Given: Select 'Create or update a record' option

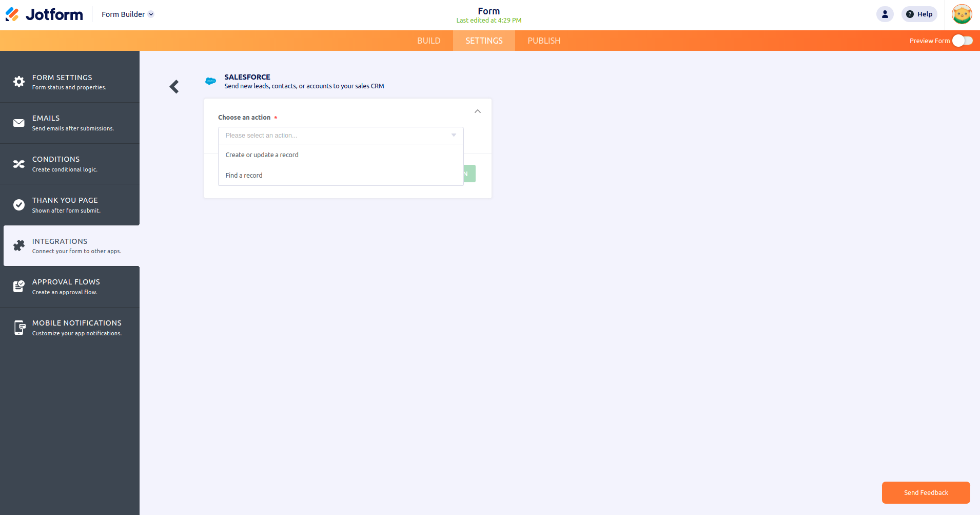Looking at the screenshot, I should point(262,155).
